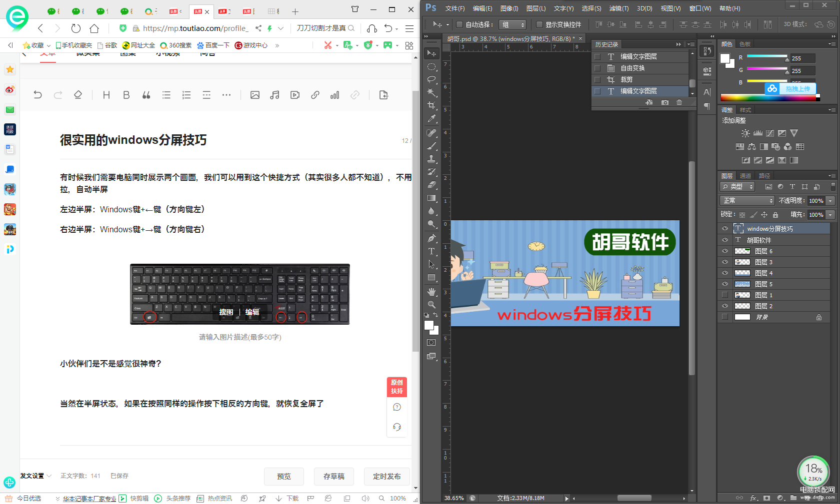Open the 图层(L) menu
Image resolution: width=840 pixels, height=504 pixels.
pos(536,8)
